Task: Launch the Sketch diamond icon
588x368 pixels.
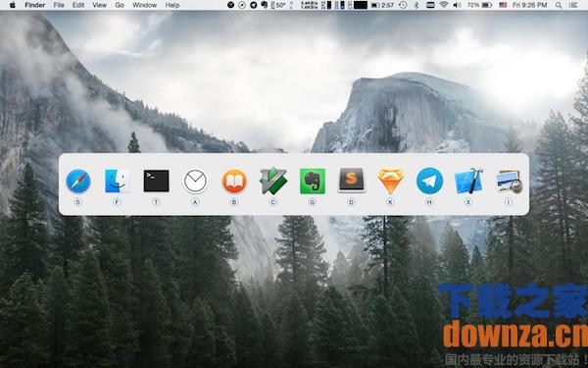Action: pos(391,181)
